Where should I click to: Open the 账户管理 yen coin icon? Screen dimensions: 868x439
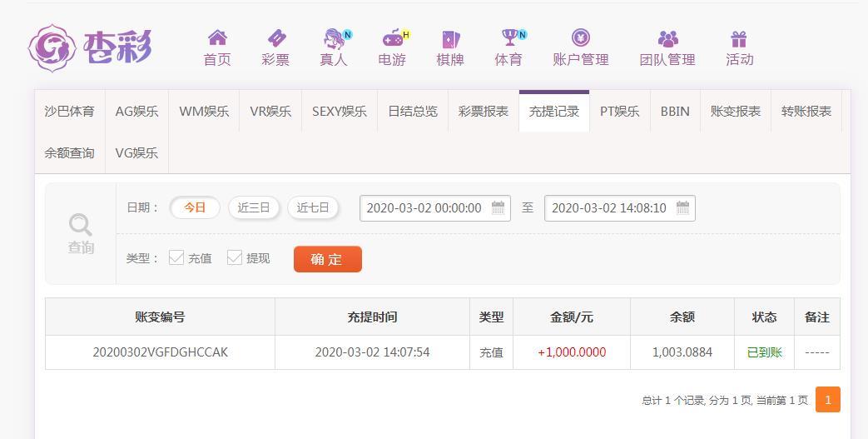click(581, 37)
